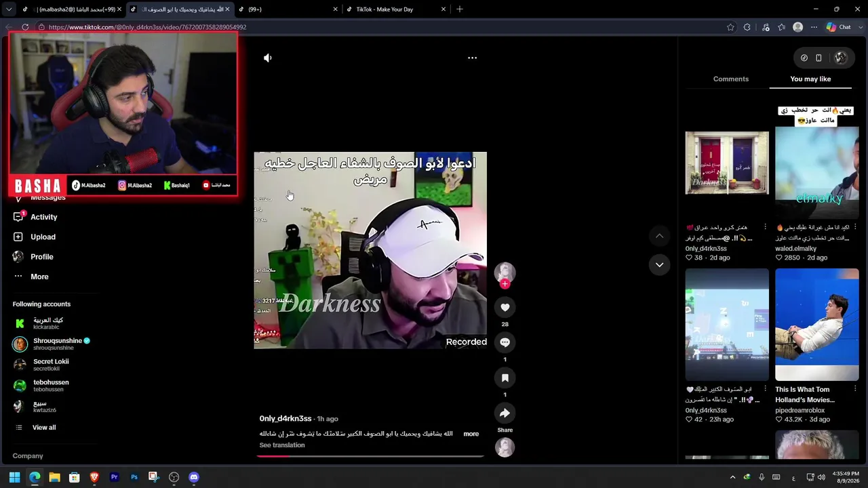
Task: Open the Windows Start menu
Action: [x=14, y=477]
